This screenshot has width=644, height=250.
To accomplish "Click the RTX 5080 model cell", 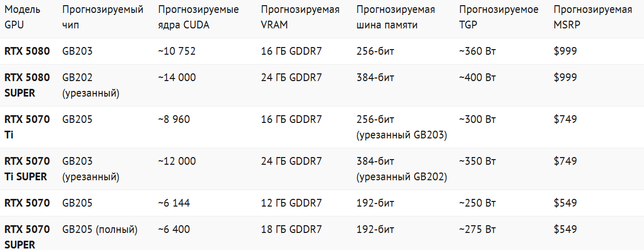I will tap(27, 51).
